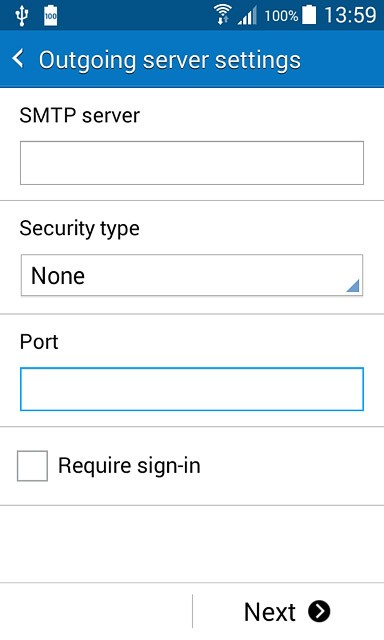This screenshot has height=640, width=384.
Task: Tap the Wi-Fi signal status icon
Action: [x=222, y=16]
